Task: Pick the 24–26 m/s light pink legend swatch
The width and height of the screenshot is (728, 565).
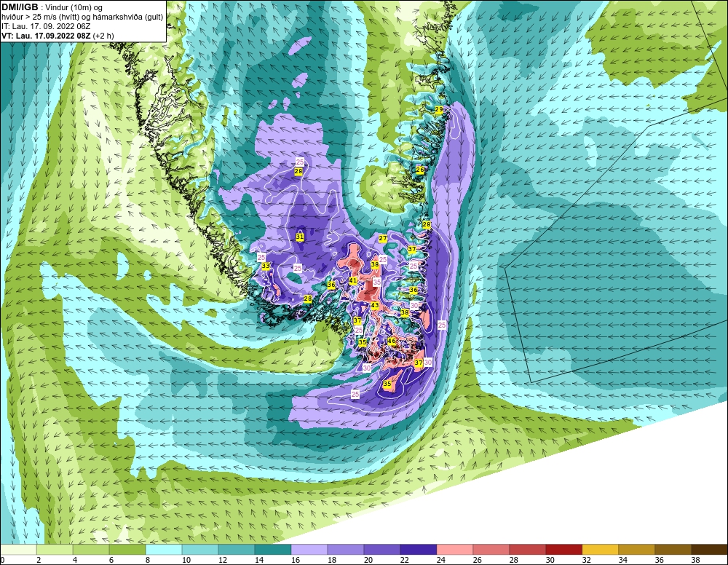Action: pyautogui.click(x=455, y=550)
